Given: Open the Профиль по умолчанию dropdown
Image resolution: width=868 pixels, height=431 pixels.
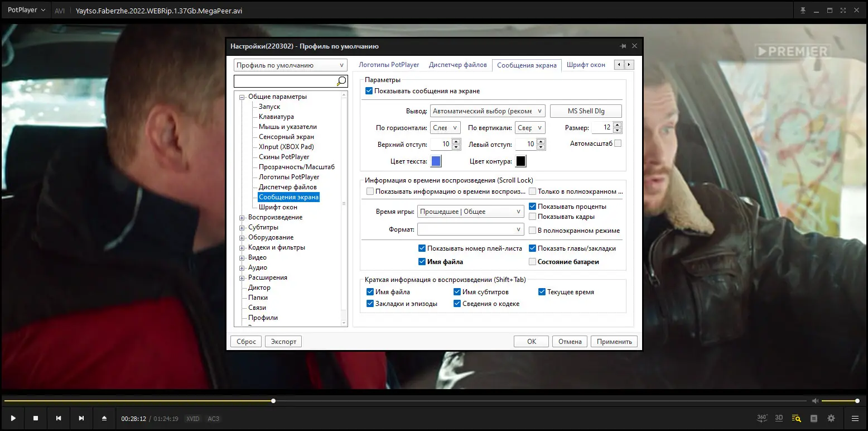Looking at the screenshot, I should click(290, 65).
